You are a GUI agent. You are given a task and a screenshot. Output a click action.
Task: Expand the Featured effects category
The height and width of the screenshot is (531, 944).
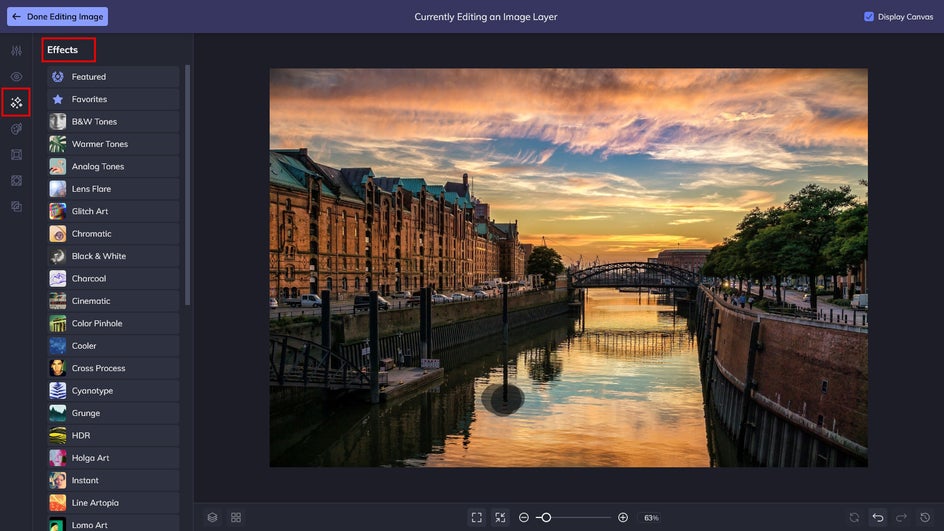click(x=112, y=77)
